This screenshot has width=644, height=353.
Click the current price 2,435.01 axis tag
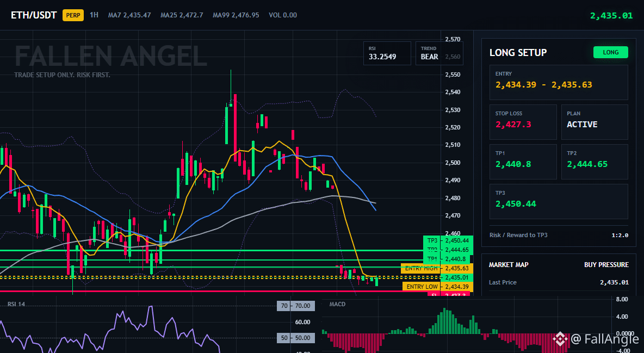coord(457,277)
